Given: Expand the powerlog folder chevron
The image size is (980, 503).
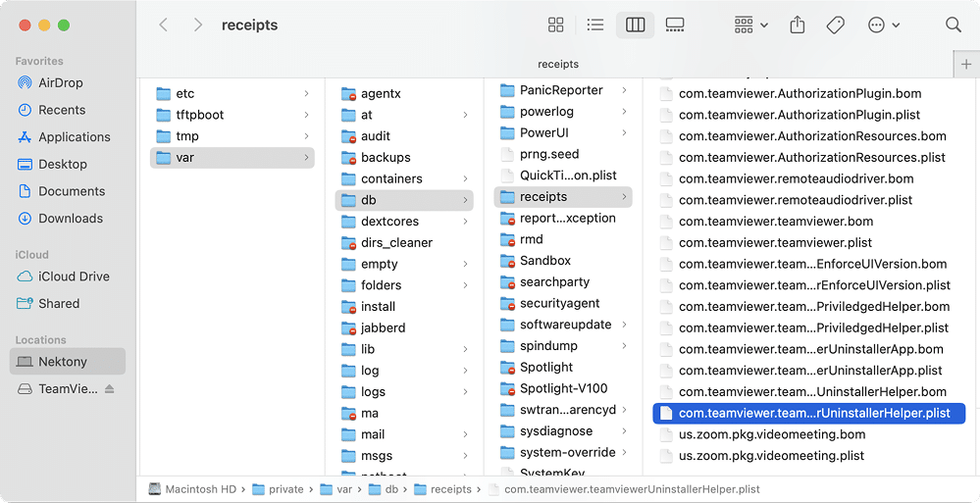Looking at the screenshot, I should click(x=624, y=112).
